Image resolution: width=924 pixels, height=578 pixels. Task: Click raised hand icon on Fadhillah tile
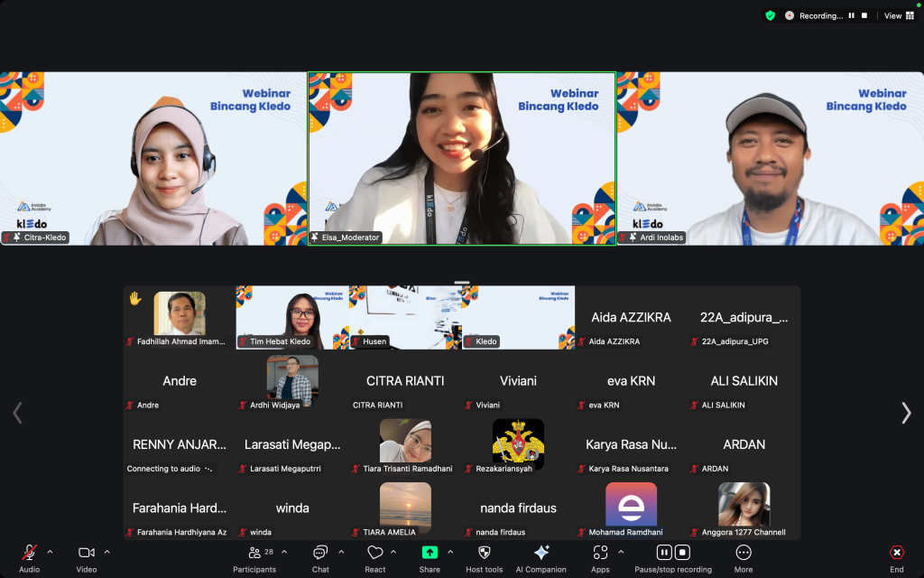point(135,298)
